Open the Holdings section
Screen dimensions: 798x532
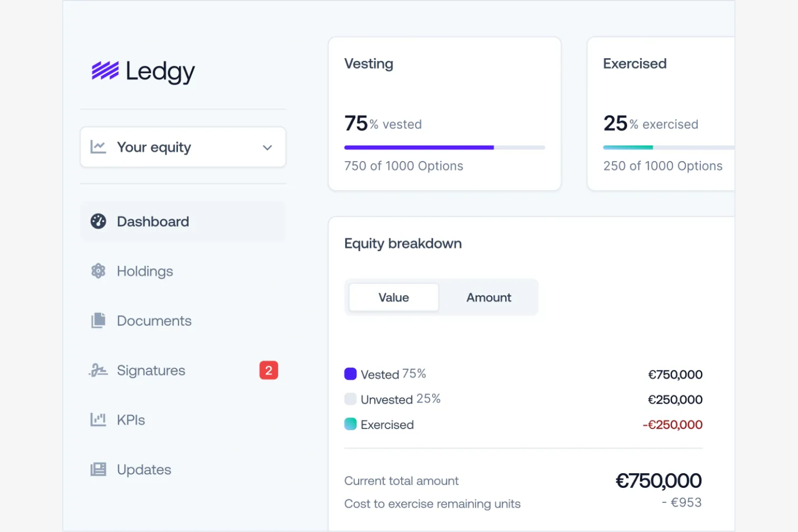pyautogui.click(x=145, y=271)
